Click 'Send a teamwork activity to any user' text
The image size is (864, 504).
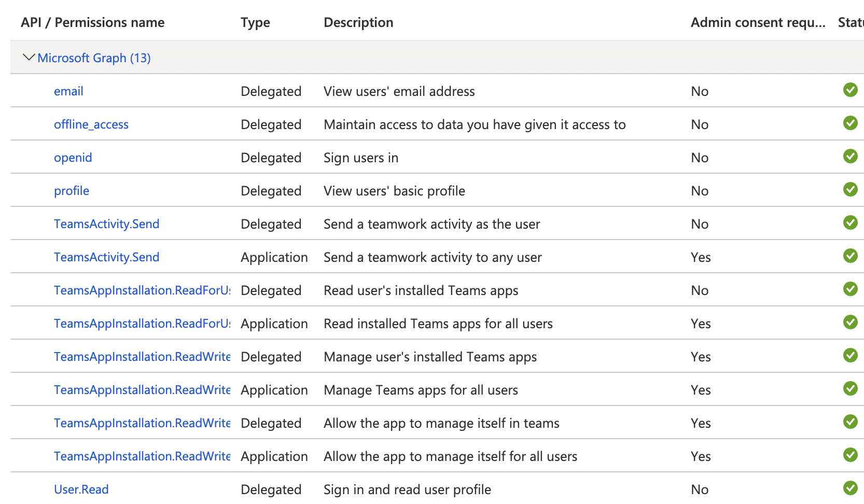pos(433,257)
